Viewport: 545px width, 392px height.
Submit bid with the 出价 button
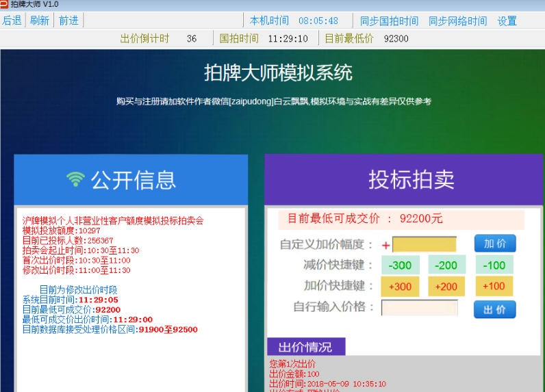pos(494,309)
